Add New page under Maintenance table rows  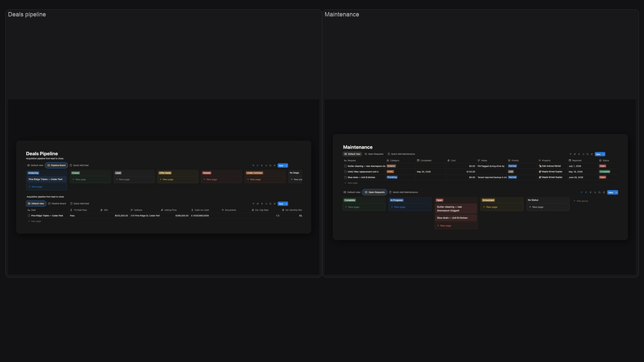coord(351,183)
